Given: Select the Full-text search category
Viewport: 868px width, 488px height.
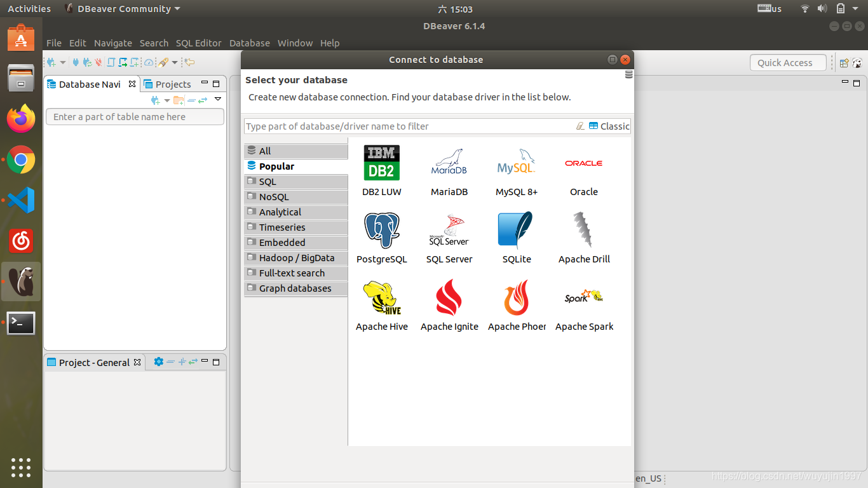Looking at the screenshot, I should click(x=296, y=273).
